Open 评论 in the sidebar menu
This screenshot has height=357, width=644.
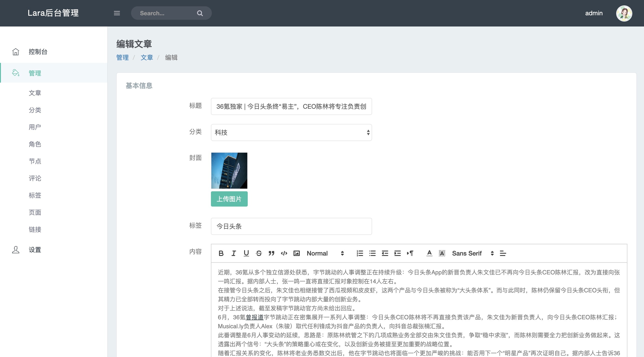coord(35,178)
